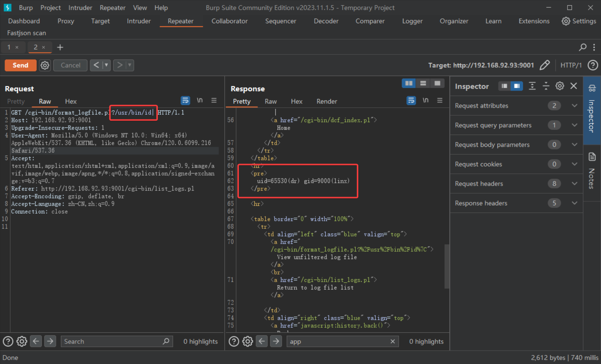Open response search help icon
This screenshot has height=364, width=601.
(x=234, y=342)
